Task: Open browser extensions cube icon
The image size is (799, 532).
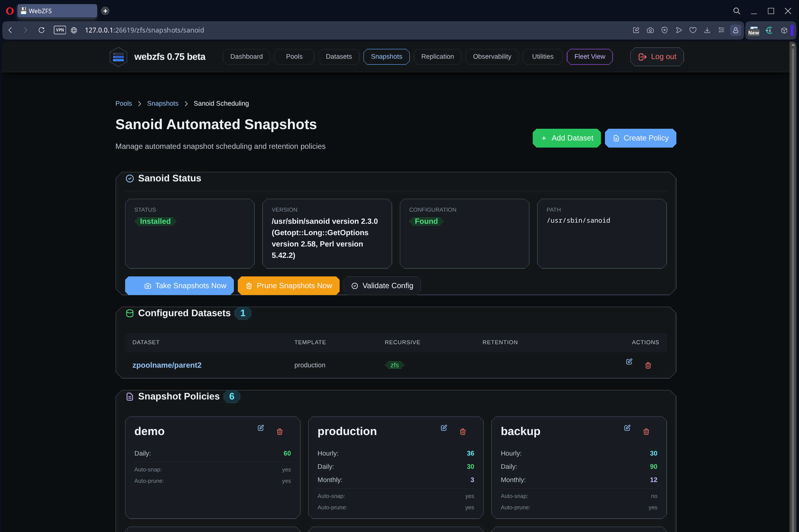Action: pyautogui.click(x=784, y=30)
